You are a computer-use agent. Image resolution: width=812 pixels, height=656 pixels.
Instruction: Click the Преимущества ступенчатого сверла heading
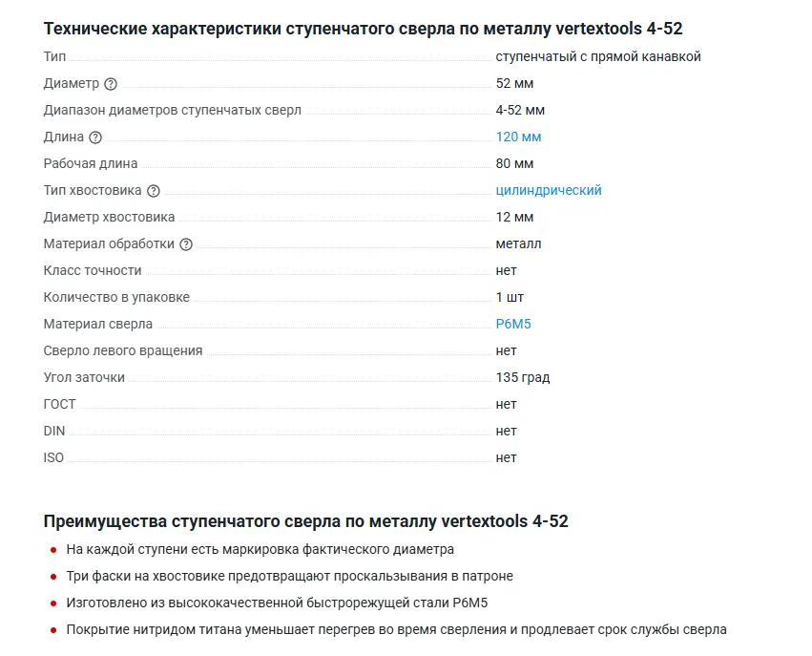[305, 521]
